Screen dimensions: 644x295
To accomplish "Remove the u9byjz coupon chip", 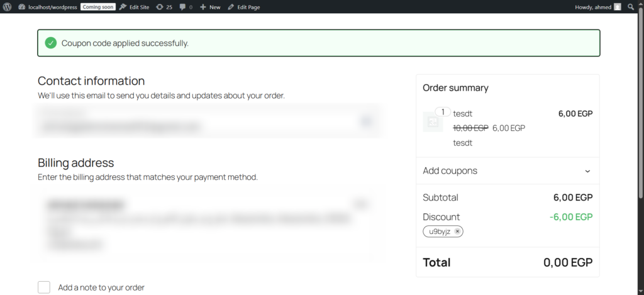I will 458,231.
